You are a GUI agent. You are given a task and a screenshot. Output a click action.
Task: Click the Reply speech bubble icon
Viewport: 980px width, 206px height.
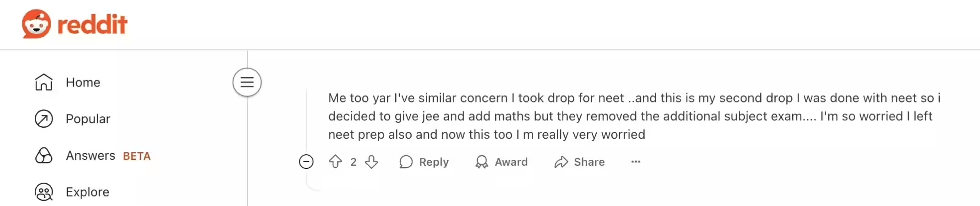click(x=406, y=162)
